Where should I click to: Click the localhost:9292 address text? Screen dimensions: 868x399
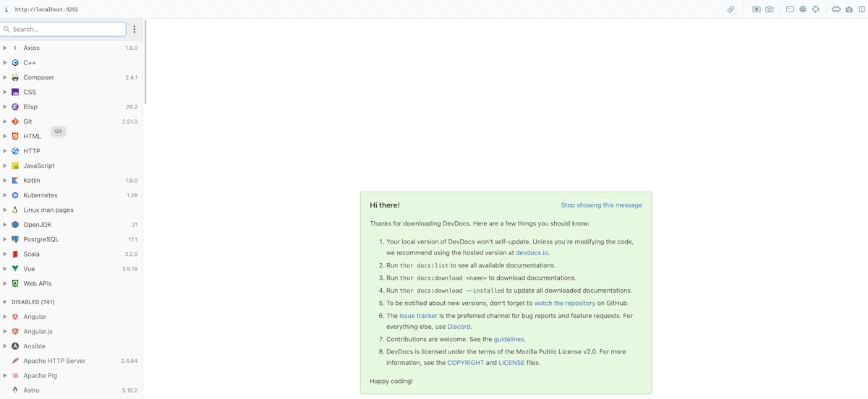(x=46, y=9)
